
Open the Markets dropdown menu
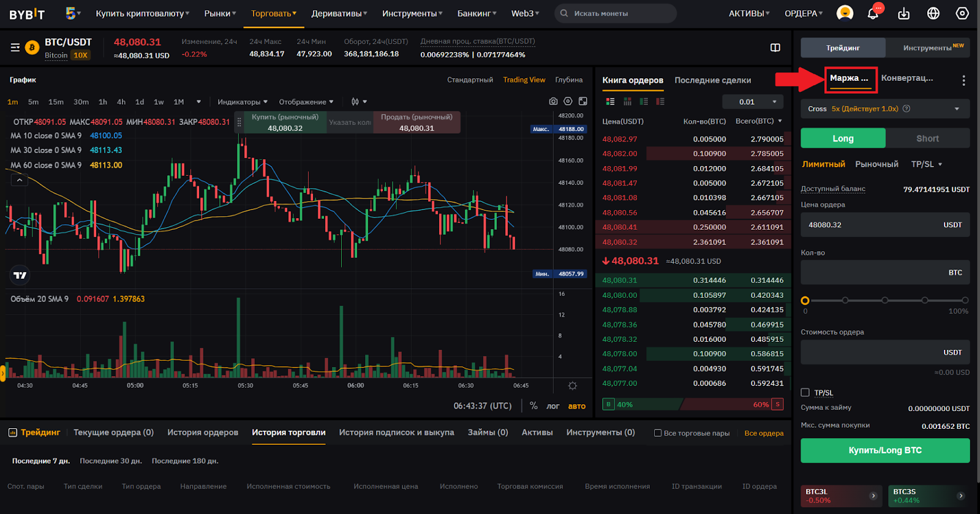[x=220, y=13]
